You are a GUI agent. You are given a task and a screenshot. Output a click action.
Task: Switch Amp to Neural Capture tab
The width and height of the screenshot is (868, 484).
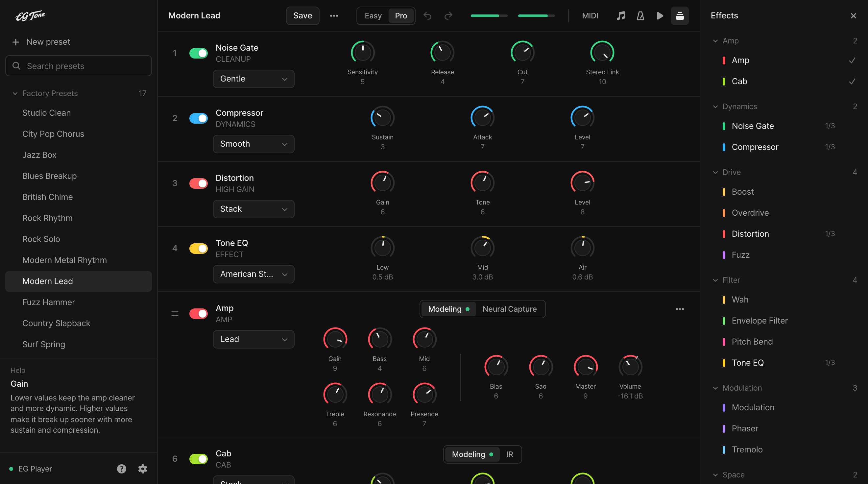pyautogui.click(x=509, y=309)
